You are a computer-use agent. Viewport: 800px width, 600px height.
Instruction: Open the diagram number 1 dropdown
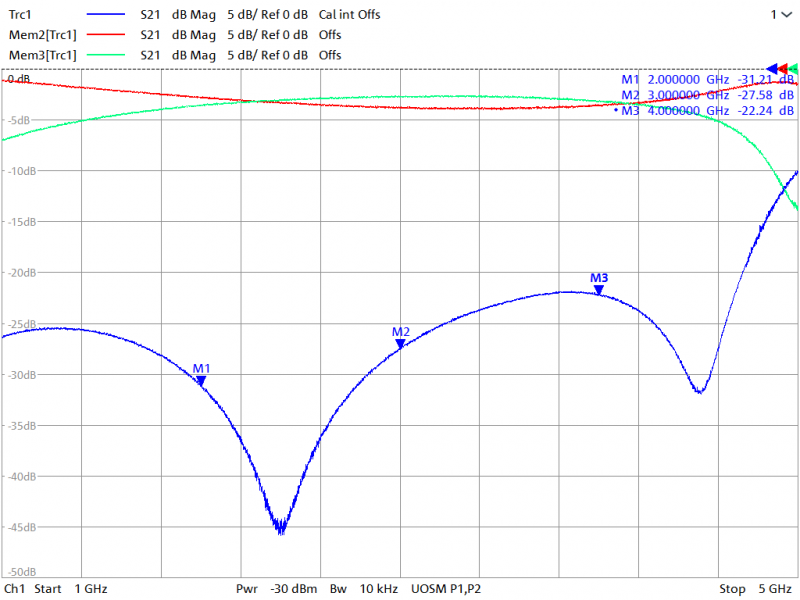pyautogui.click(x=779, y=15)
